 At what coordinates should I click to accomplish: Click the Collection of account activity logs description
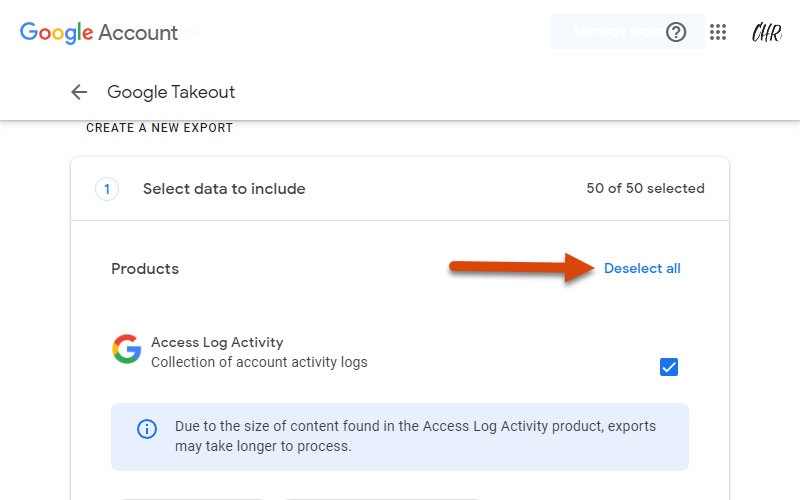tap(259, 362)
